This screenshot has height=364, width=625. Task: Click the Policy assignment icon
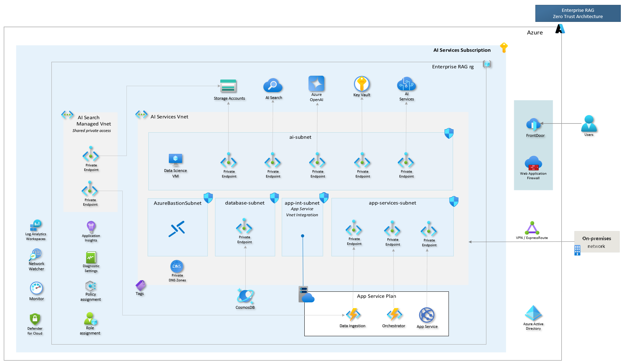(x=91, y=286)
